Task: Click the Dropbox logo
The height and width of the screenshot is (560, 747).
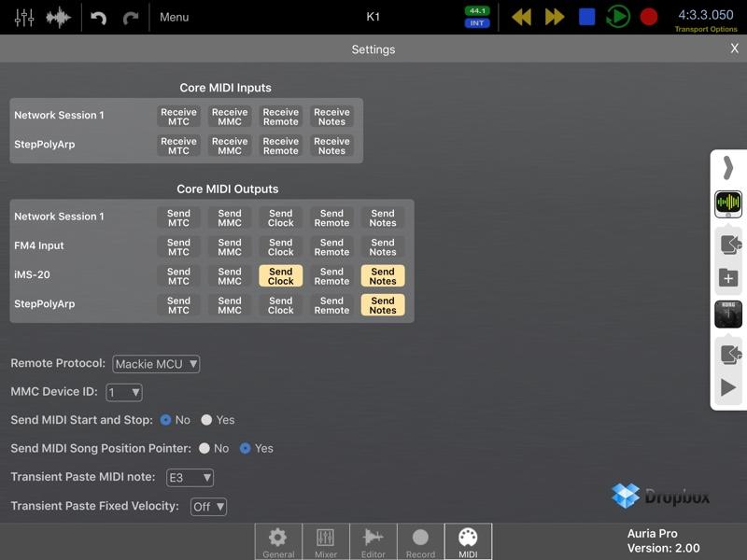Action: point(660,496)
